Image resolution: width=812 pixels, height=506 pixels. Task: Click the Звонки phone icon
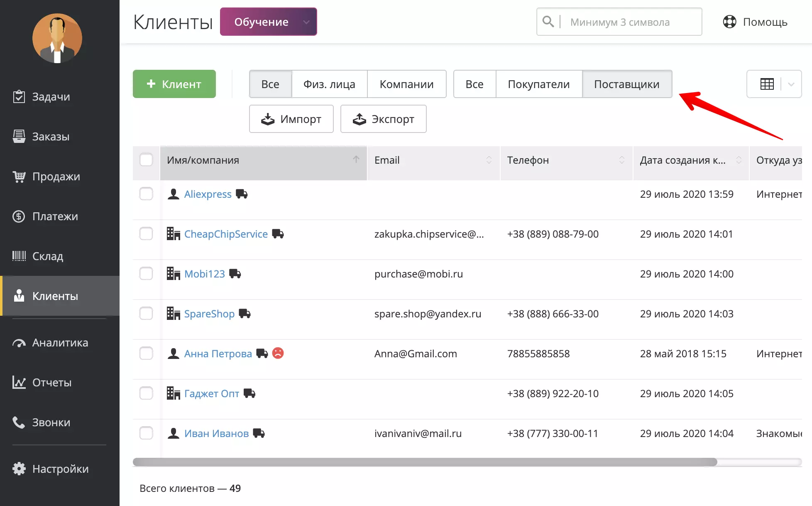19,422
